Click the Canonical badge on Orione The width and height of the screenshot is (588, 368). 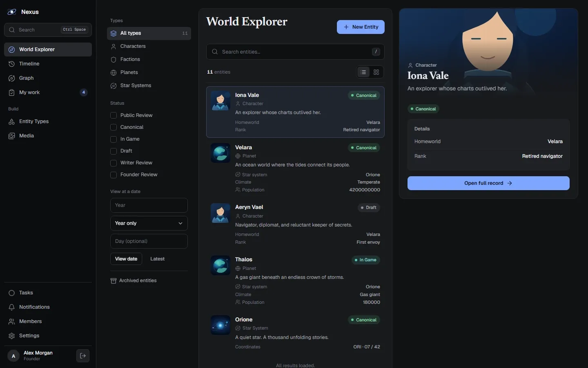(x=364, y=320)
